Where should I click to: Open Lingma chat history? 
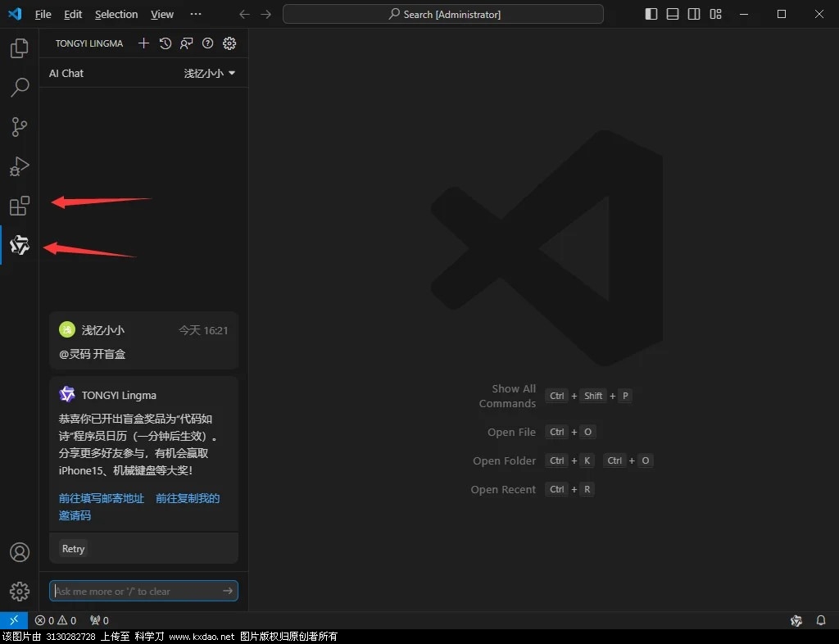click(166, 43)
